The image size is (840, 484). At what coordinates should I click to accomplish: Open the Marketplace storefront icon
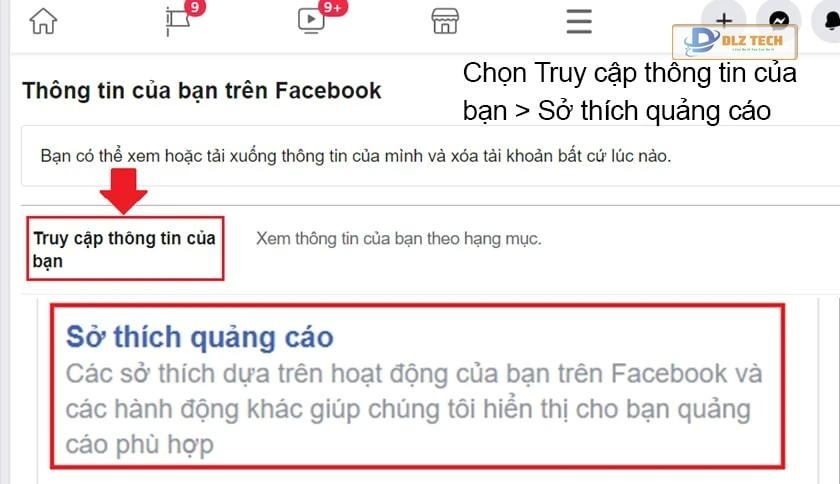point(445,21)
